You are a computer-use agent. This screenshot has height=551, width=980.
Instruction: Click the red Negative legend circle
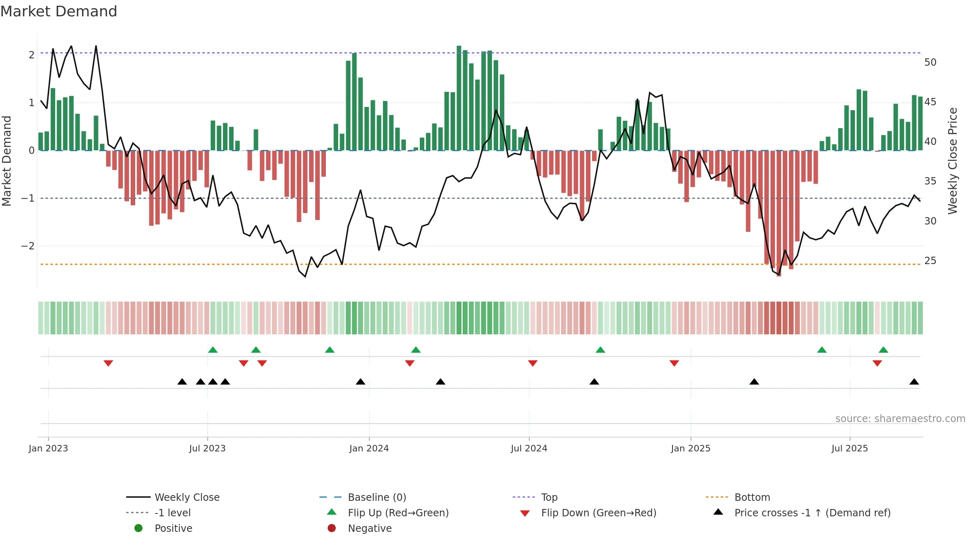(x=332, y=528)
